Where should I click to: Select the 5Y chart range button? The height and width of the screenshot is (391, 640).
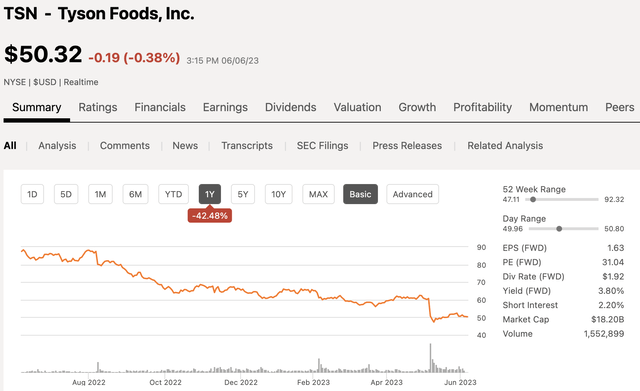click(243, 194)
